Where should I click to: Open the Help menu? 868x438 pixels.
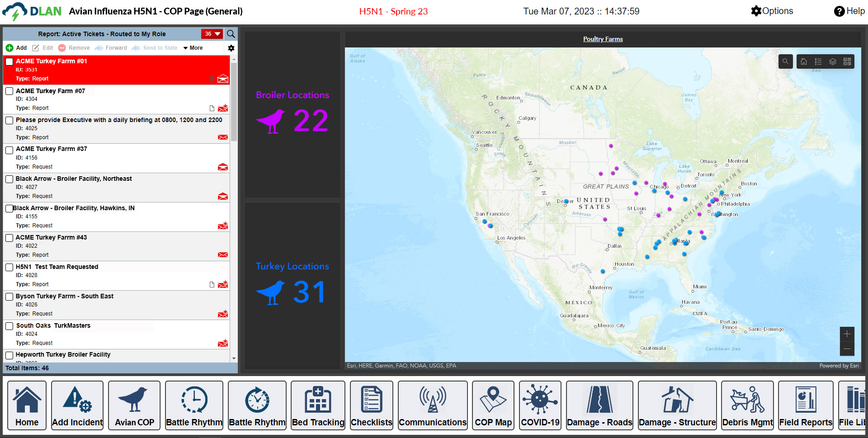click(849, 11)
